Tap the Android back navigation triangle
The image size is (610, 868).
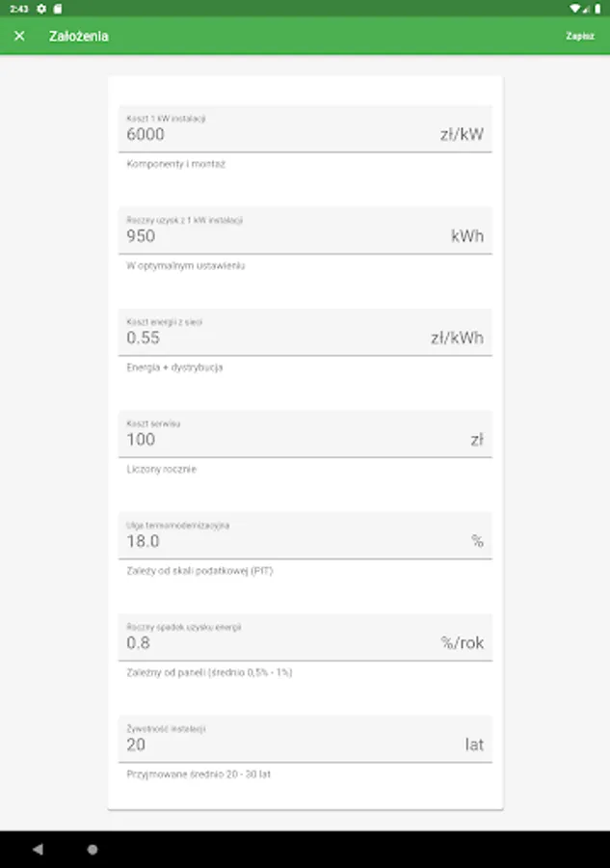pos(38,850)
